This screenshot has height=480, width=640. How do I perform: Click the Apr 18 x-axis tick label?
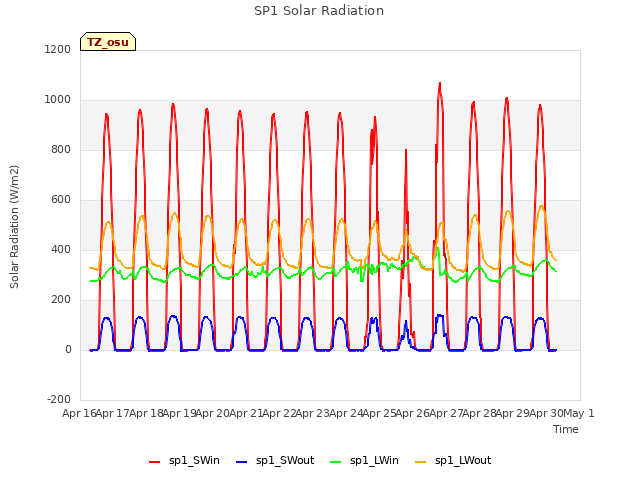click(x=146, y=413)
